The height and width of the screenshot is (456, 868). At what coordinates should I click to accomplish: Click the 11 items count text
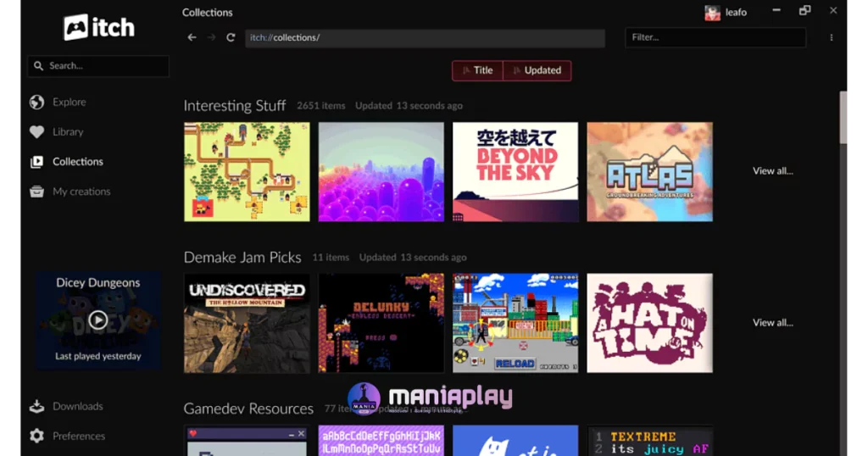point(331,258)
